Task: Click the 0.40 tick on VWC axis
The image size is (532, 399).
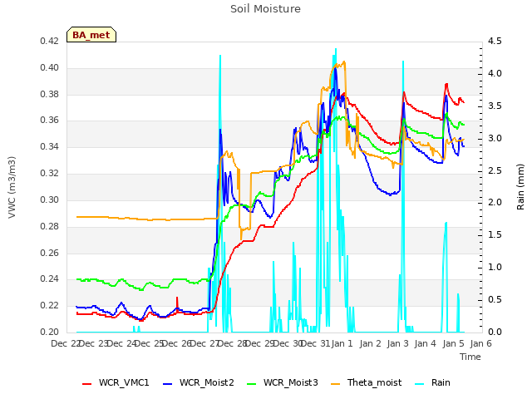Action: [49, 67]
